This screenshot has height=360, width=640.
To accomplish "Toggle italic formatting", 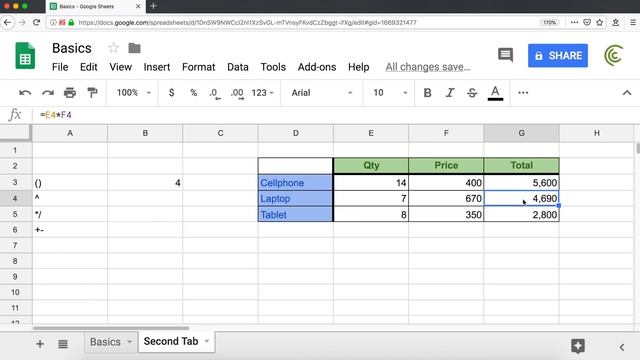I will click(450, 93).
